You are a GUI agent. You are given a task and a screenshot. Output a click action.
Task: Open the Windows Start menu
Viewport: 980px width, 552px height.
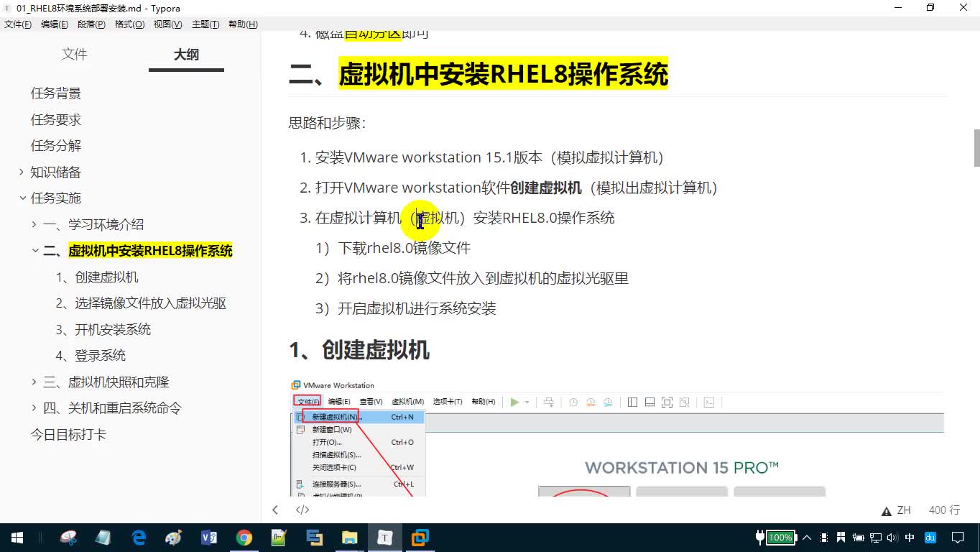point(17,538)
